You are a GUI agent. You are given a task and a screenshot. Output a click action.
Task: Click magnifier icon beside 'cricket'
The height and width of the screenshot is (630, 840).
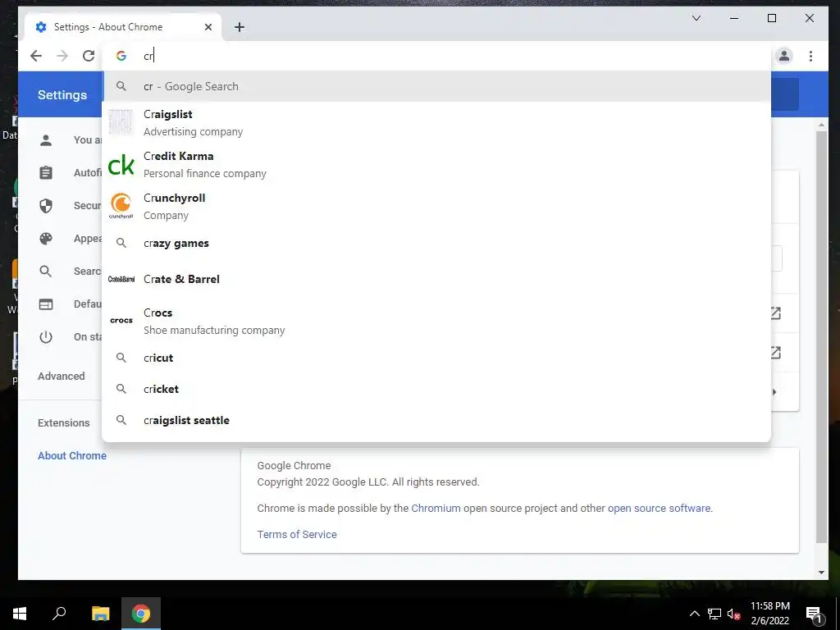[x=121, y=389]
